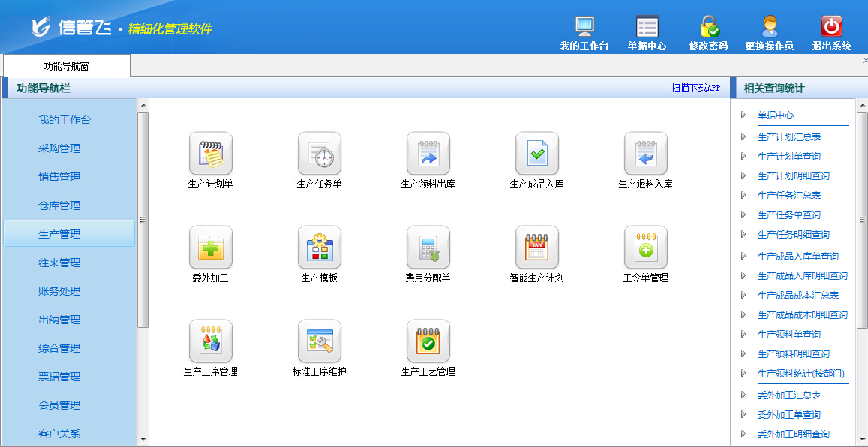Viewport: 868px width, 447px height.
Task: Click the 扫描下载APP link
Action: (695, 88)
